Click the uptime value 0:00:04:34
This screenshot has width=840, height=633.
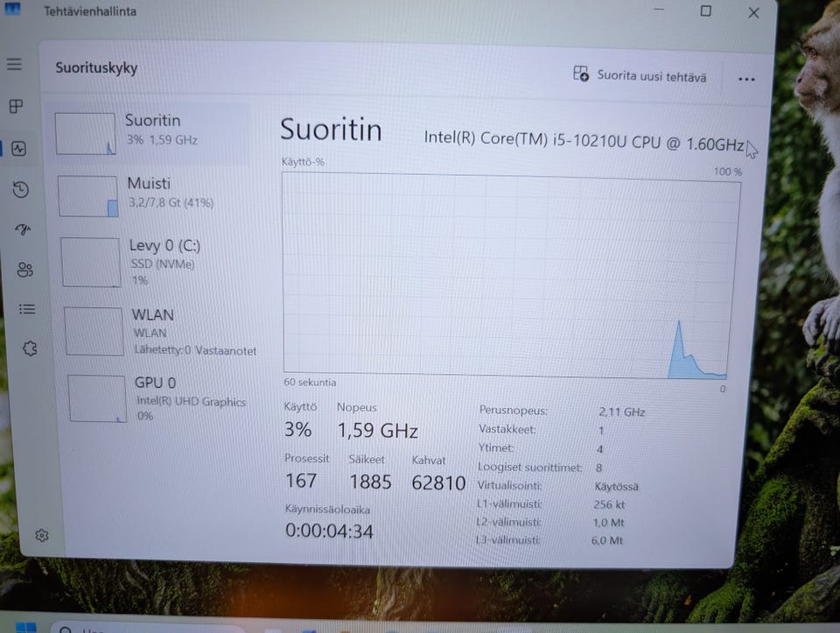pyautogui.click(x=329, y=531)
